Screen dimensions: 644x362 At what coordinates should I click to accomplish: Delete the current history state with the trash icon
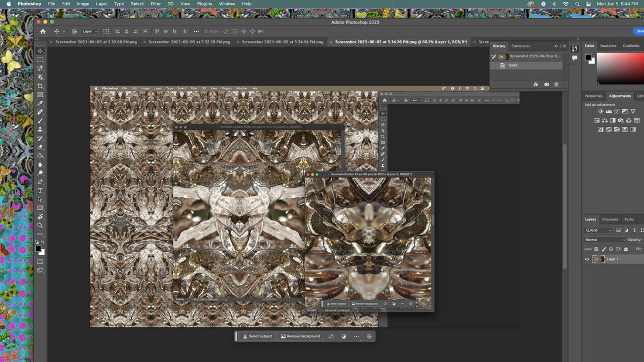click(x=556, y=84)
